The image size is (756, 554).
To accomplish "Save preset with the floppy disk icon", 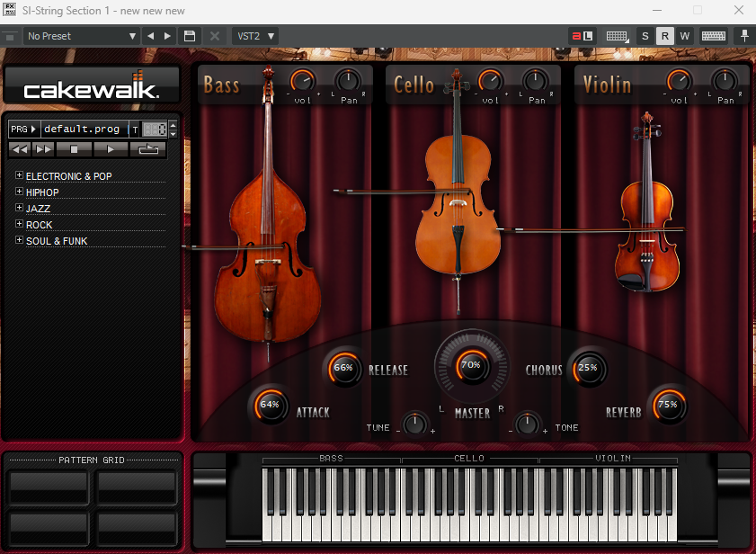I will tap(190, 36).
